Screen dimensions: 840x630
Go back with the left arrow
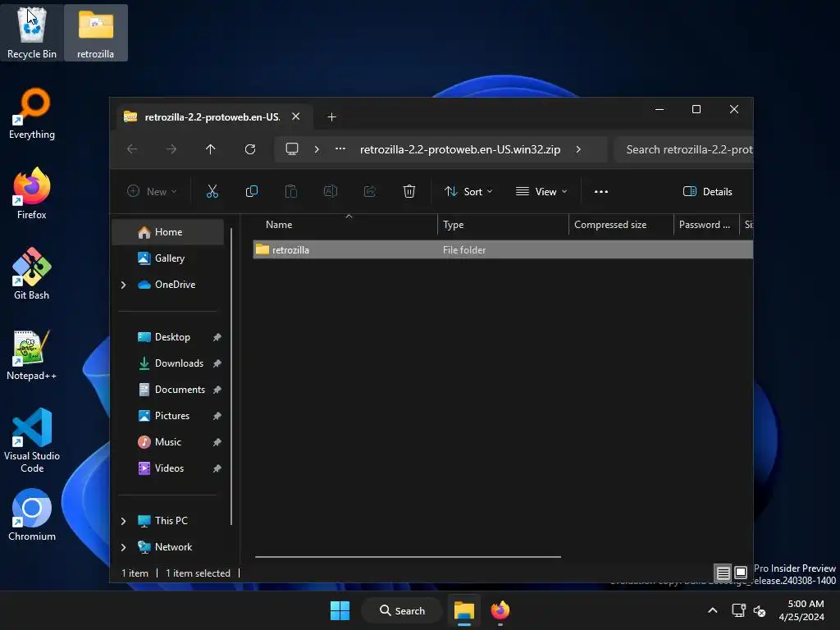click(x=132, y=149)
